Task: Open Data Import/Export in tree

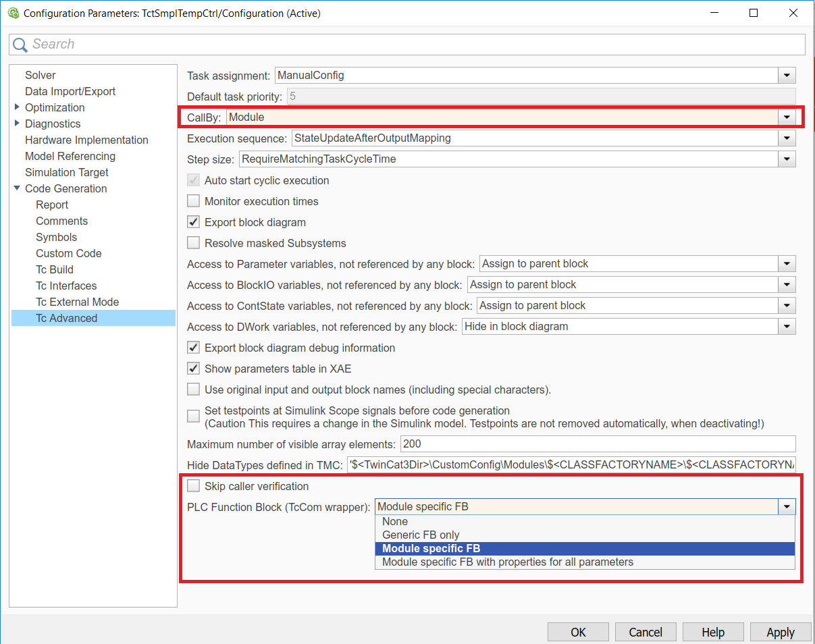Action: tap(70, 91)
